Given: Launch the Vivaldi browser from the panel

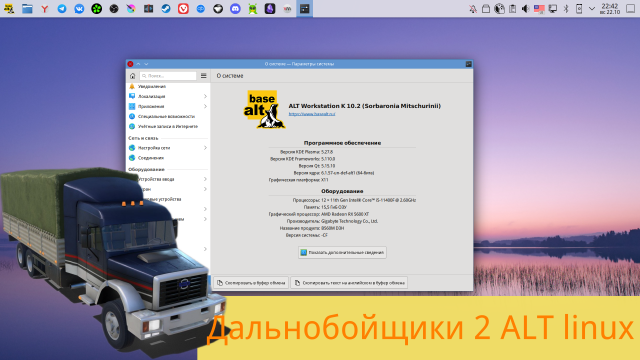Looking at the screenshot, I should [183, 9].
